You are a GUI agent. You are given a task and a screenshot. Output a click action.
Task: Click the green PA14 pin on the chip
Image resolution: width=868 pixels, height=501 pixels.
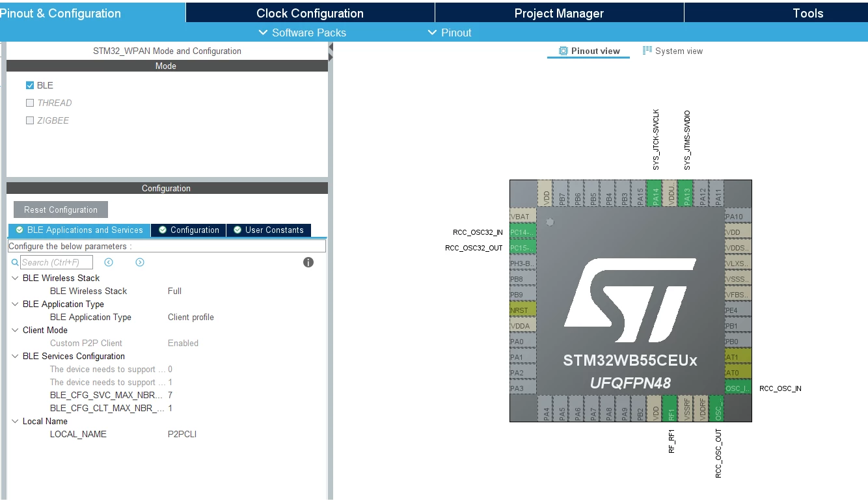(x=656, y=194)
